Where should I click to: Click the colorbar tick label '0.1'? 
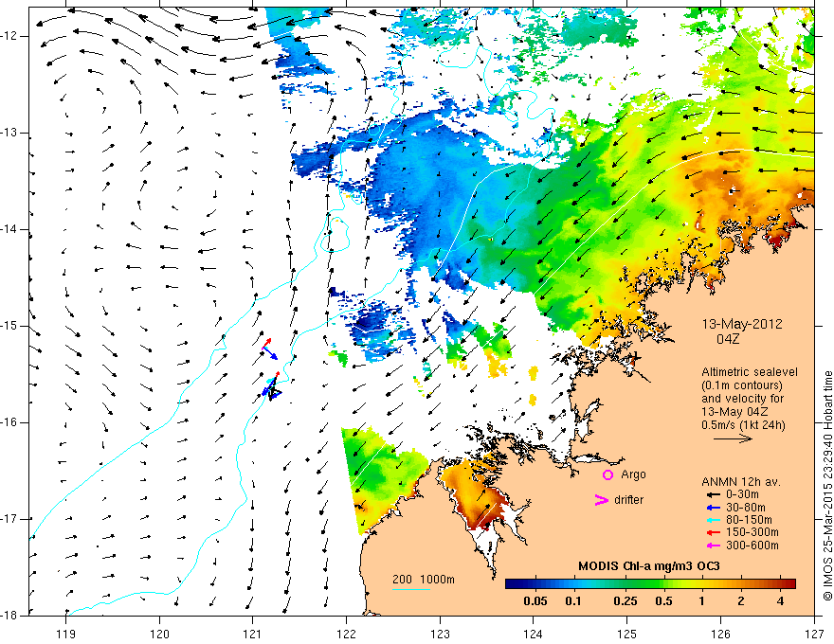pos(573,601)
